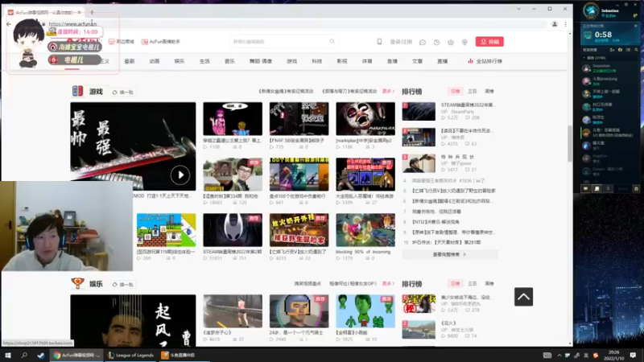This screenshot has width=644, height=362.
Task: Open the 小蛙 green frog video thumbnail
Action: pyautogui.click(x=365, y=311)
